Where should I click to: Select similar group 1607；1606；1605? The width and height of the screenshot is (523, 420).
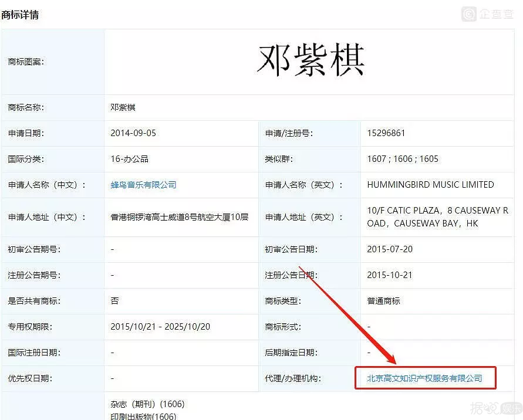(403, 159)
